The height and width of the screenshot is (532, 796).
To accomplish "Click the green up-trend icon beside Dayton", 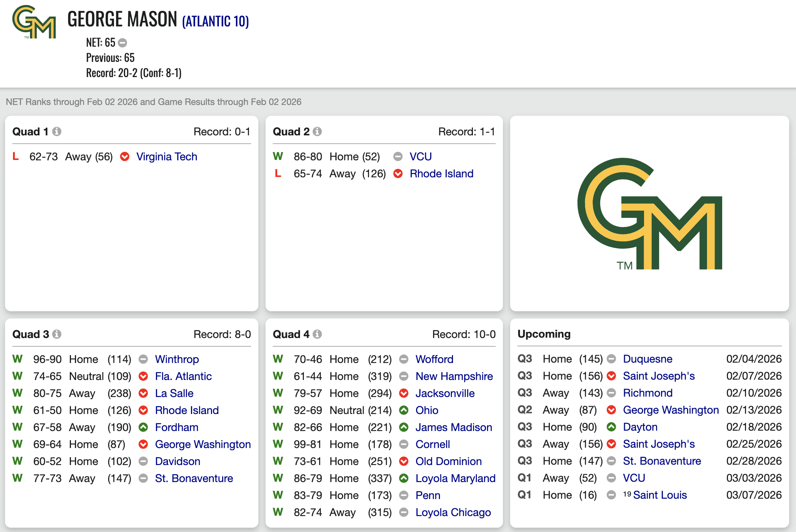I will (611, 427).
